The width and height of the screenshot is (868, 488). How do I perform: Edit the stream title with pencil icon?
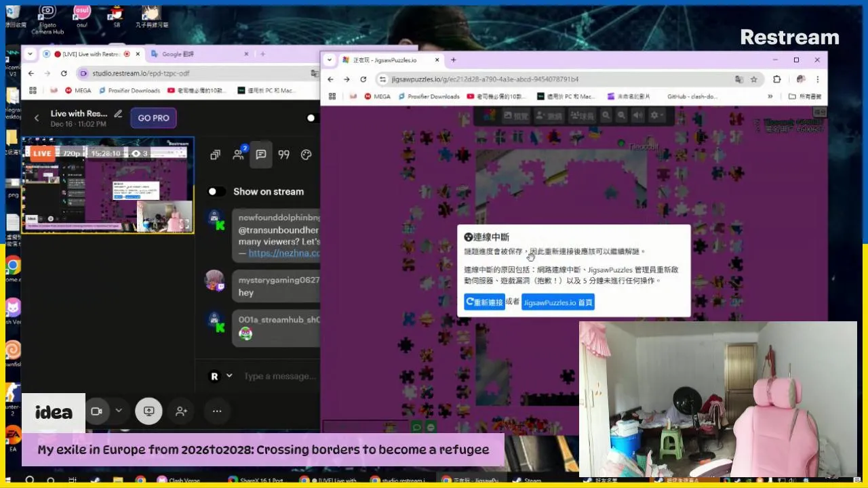[x=118, y=114]
